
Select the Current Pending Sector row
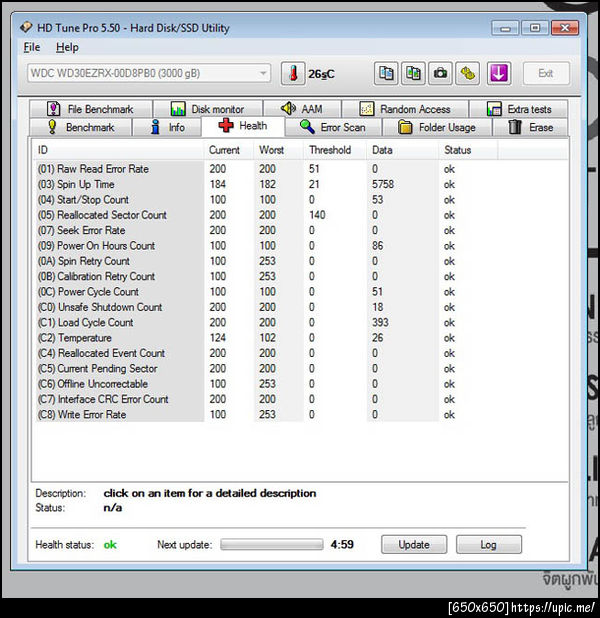(266, 369)
